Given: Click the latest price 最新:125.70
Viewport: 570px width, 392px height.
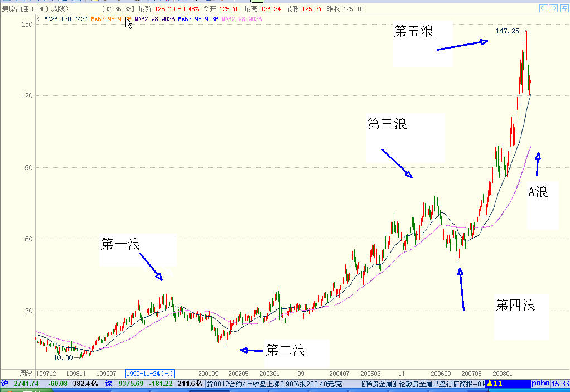Looking at the screenshot, I should pos(156,9).
